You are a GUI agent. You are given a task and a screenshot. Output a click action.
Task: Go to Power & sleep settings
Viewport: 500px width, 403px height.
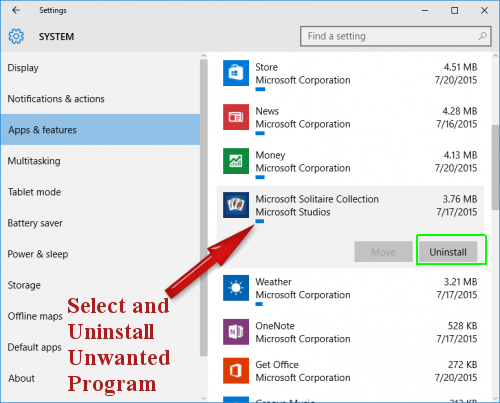click(x=100, y=254)
